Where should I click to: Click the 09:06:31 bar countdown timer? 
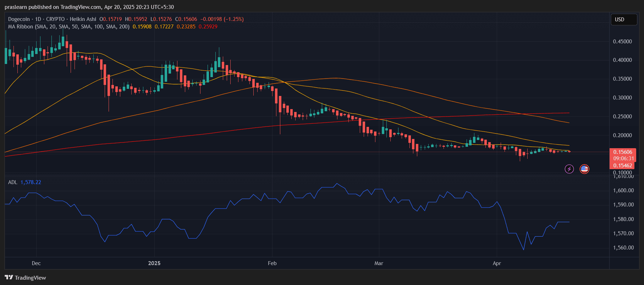[623, 158]
